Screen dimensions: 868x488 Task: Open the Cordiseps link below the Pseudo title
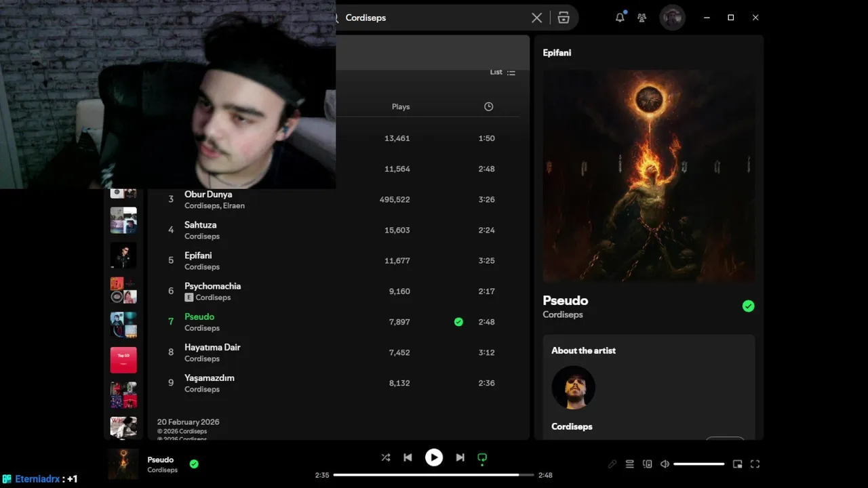[x=563, y=314]
